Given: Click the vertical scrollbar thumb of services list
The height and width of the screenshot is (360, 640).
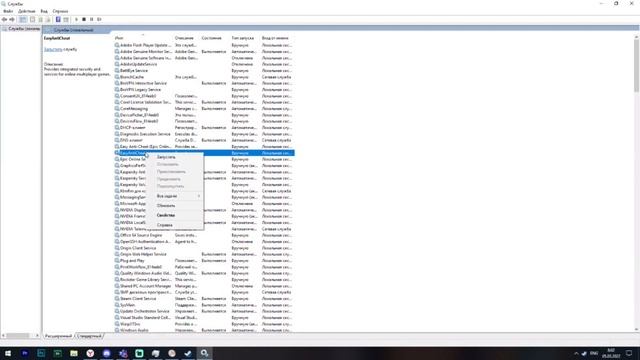Looking at the screenshot, I should click(636, 66).
